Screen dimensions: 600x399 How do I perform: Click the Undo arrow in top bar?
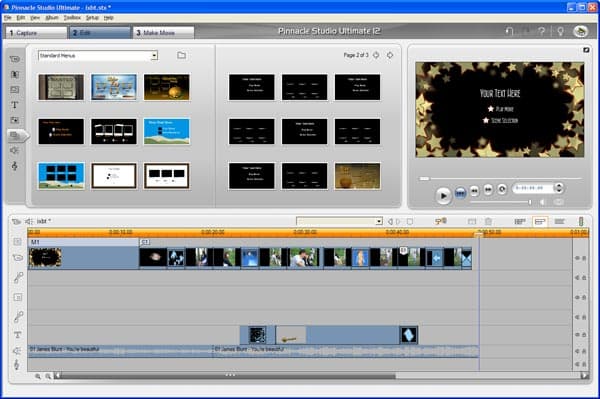[509, 31]
